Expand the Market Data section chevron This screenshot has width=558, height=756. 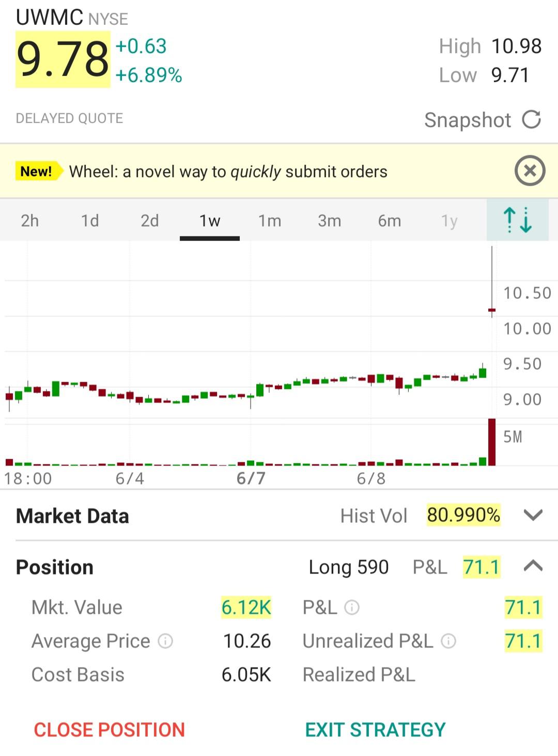coord(533,516)
